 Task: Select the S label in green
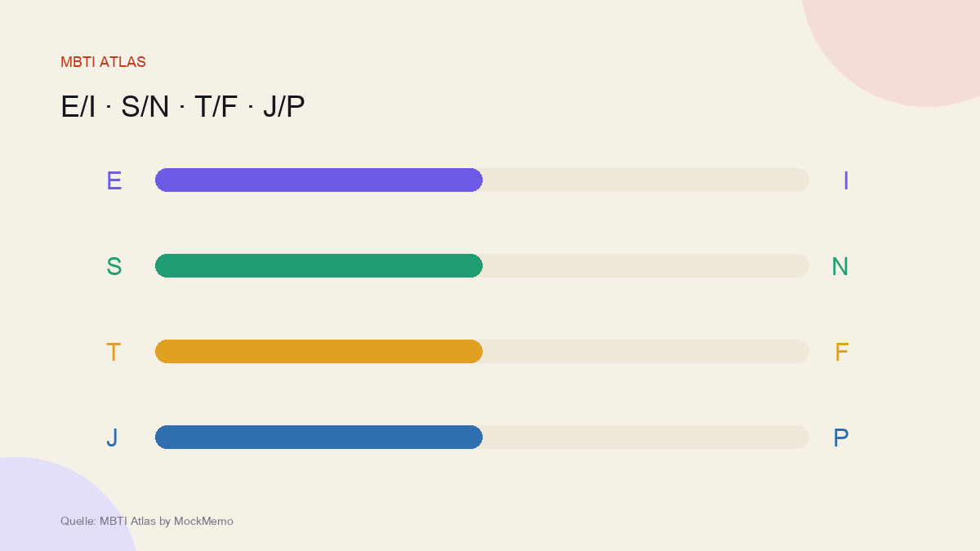tap(114, 266)
